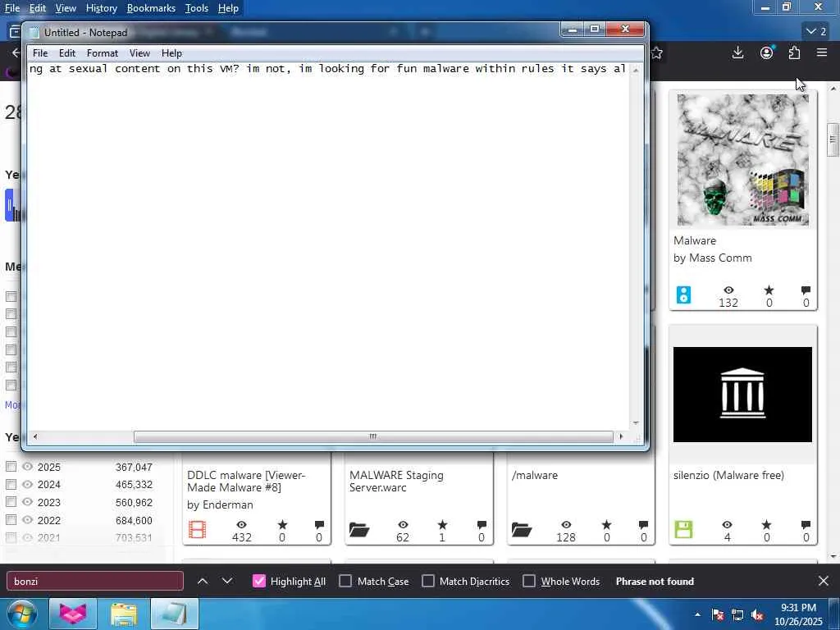Click the Notepad horizontal scrollbar right arrow

(x=621, y=436)
